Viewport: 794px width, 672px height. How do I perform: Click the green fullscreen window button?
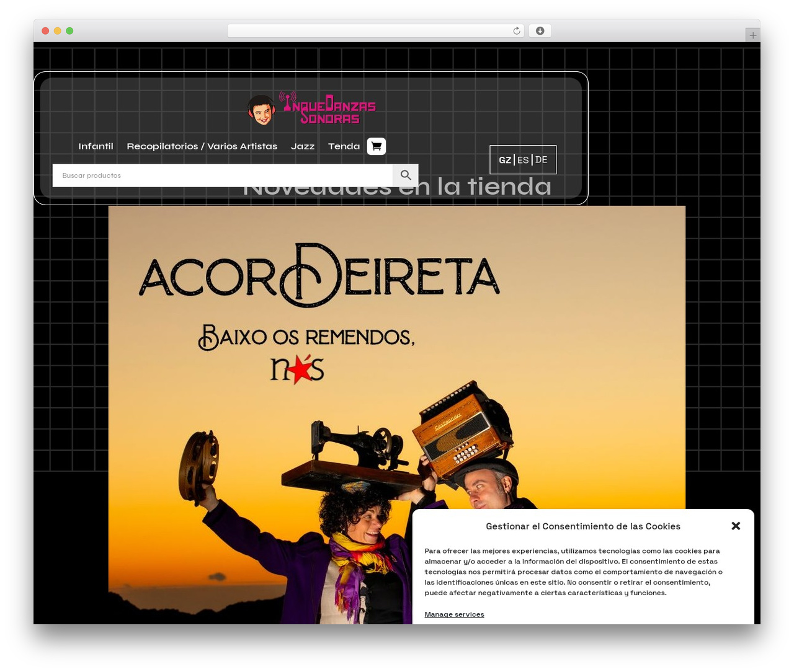pos(69,31)
